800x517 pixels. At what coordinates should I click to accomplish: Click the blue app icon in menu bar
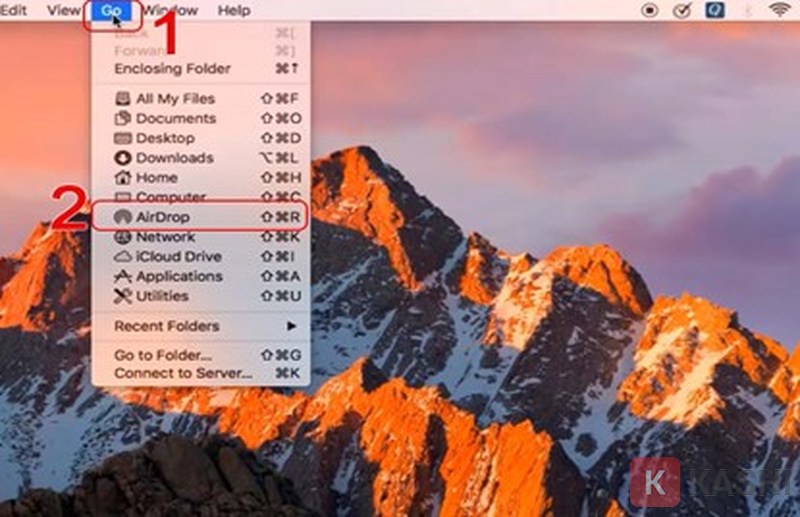(714, 10)
